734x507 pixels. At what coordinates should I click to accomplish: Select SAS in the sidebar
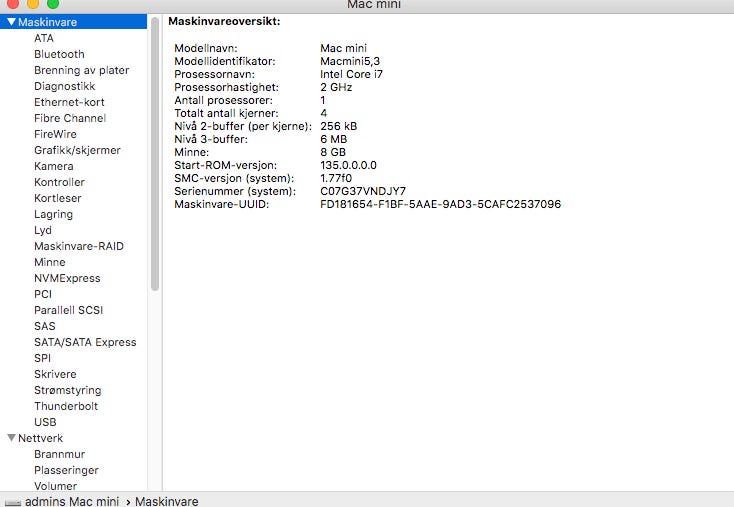click(x=44, y=326)
